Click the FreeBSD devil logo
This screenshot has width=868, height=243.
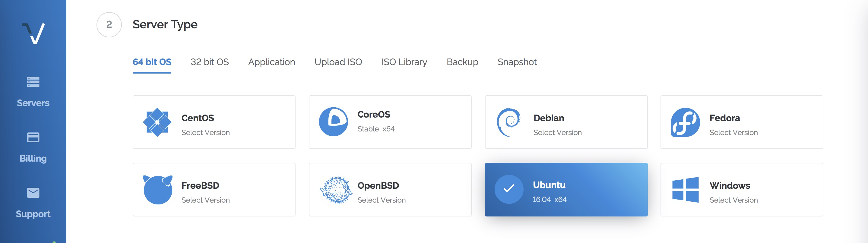pyautogui.click(x=157, y=190)
